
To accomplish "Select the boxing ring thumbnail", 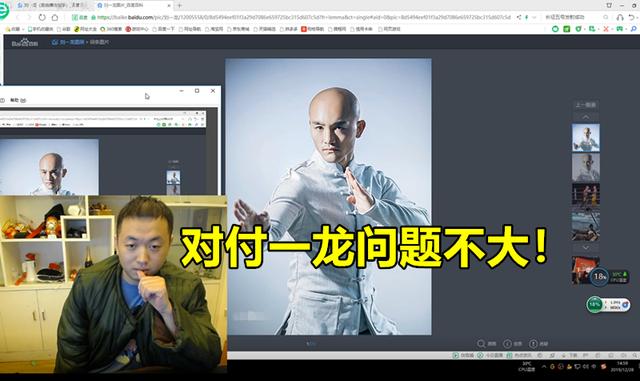I will coord(586,195).
